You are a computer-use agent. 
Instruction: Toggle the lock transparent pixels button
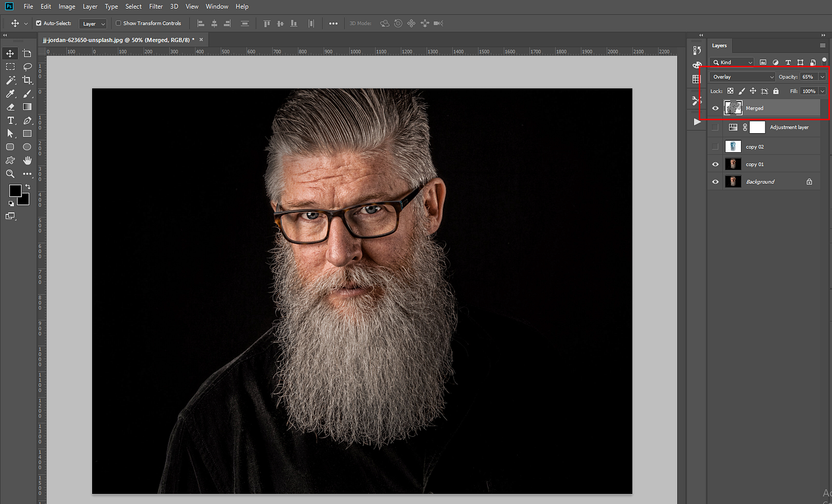(730, 91)
